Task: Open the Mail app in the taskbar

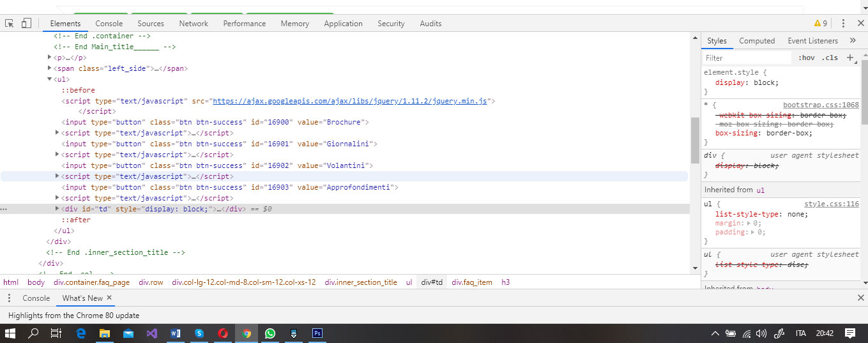Action: tap(128, 333)
